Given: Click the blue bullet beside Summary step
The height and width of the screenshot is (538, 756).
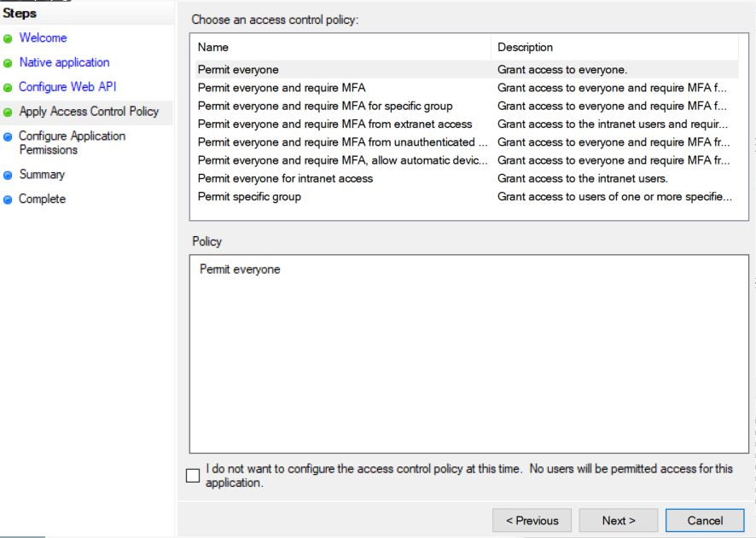Looking at the screenshot, I should tap(9, 175).
